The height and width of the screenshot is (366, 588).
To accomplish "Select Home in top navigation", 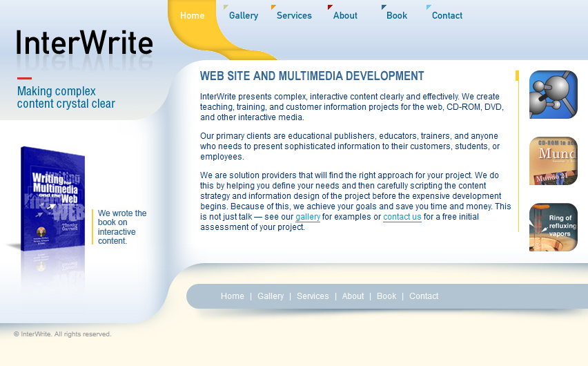I will point(192,15).
